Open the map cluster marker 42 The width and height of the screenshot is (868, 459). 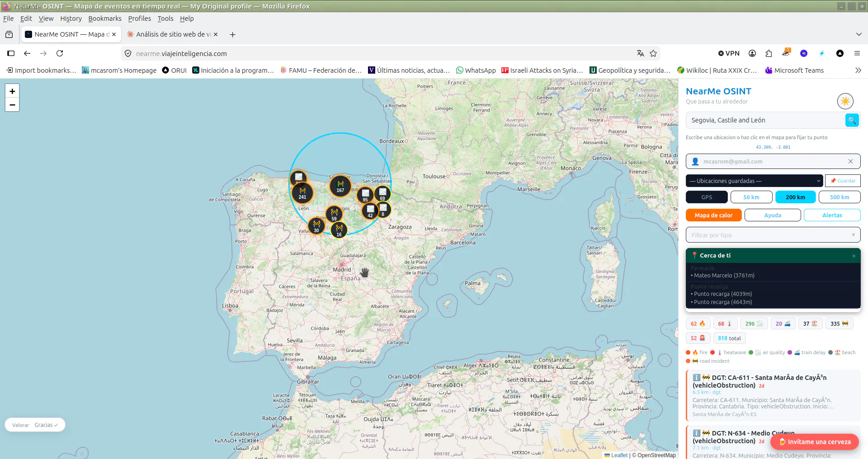click(370, 211)
